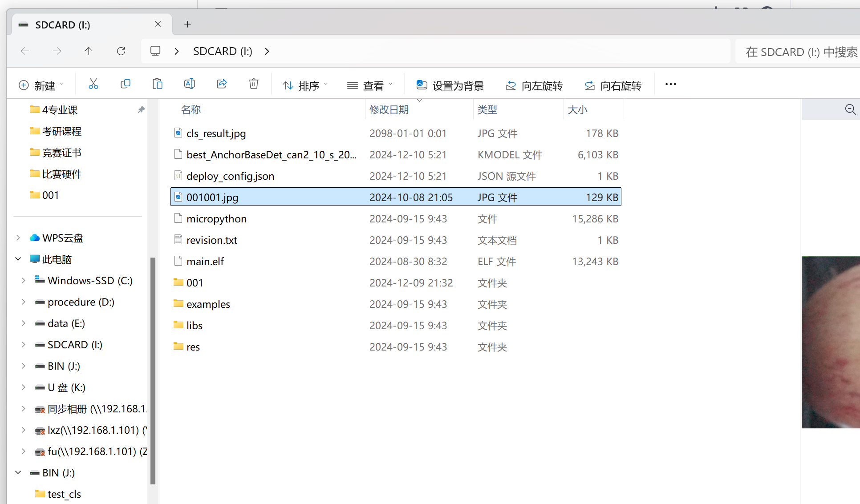Collapse the 此电脑 tree node
Screen dimensions: 860x504
(18, 259)
